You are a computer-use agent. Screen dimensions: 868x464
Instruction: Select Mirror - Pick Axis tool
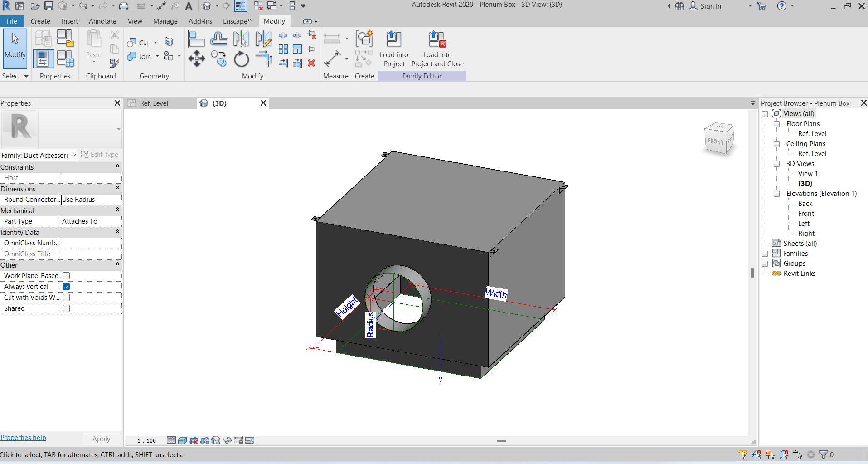tap(241, 39)
